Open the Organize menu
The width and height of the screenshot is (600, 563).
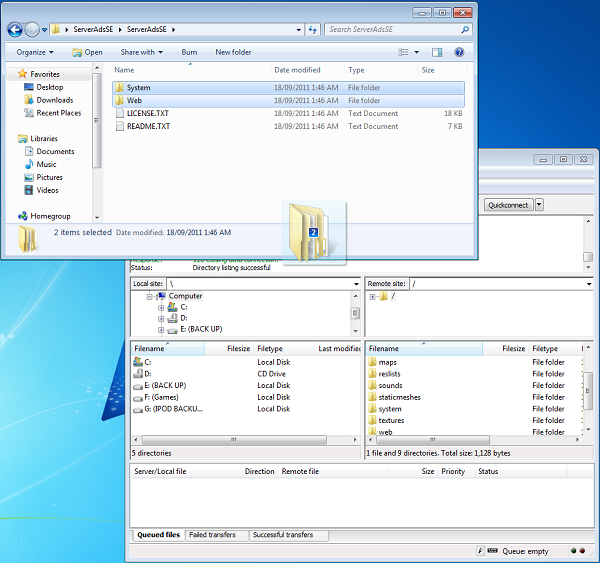[35, 52]
